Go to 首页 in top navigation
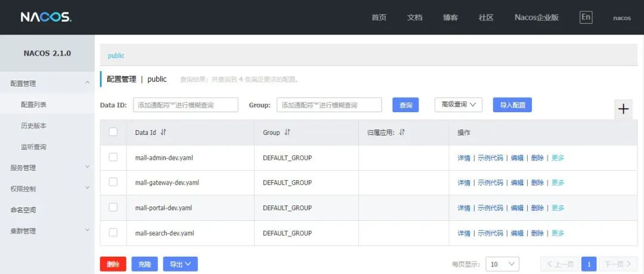This screenshot has width=644, height=274. pyautogui.click(x=379, y=18)
